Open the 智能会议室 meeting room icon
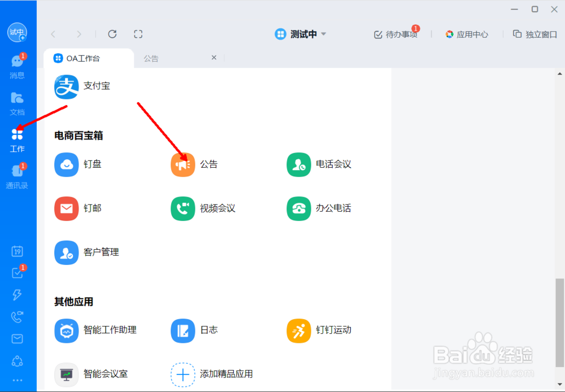This screenshot has height=392, width=565. coord(66,374)
